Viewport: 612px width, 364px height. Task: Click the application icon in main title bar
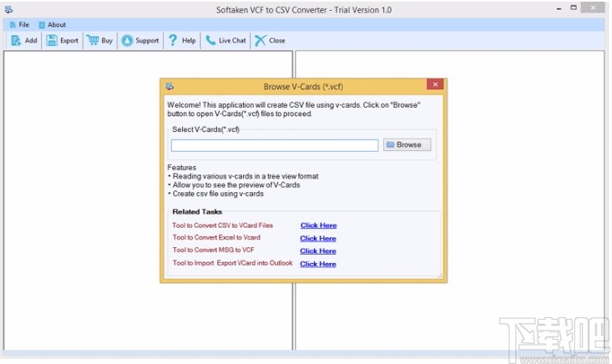click(x=8, y=10)
